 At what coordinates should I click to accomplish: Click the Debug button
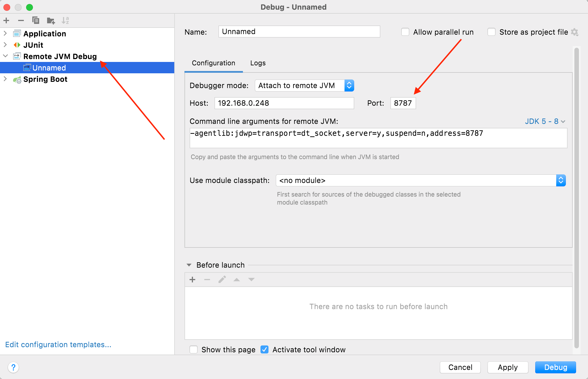[555, 367]
